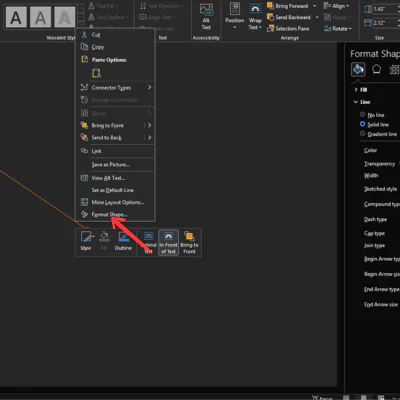Viewport: 400px width, 400px height.
Task: Click the Bring Forward ribbon button
Action: click(x=288, y=6)
